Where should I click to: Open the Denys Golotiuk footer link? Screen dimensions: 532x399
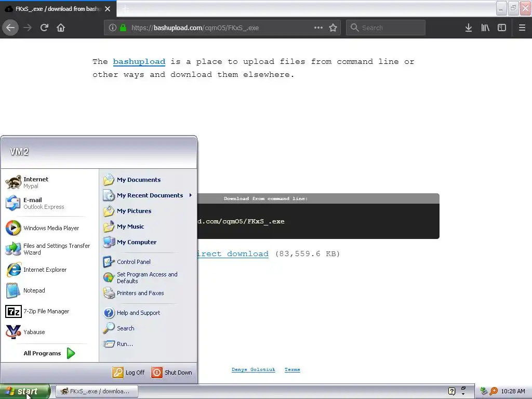click(254, 369)
